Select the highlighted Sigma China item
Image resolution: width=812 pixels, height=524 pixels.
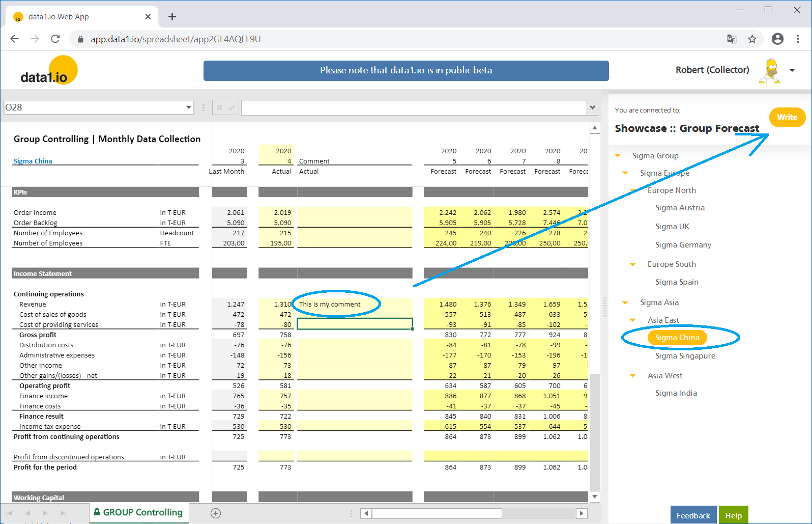[x=677, y=338]
